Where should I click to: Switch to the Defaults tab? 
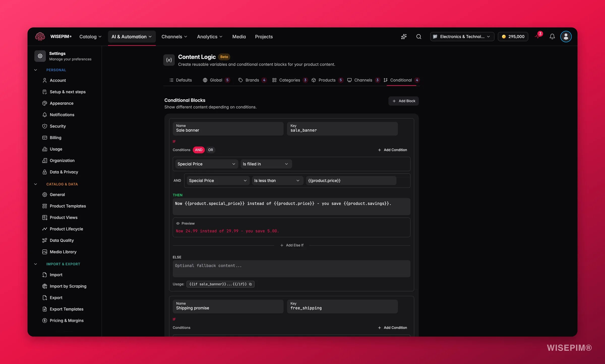pos(180,80)
